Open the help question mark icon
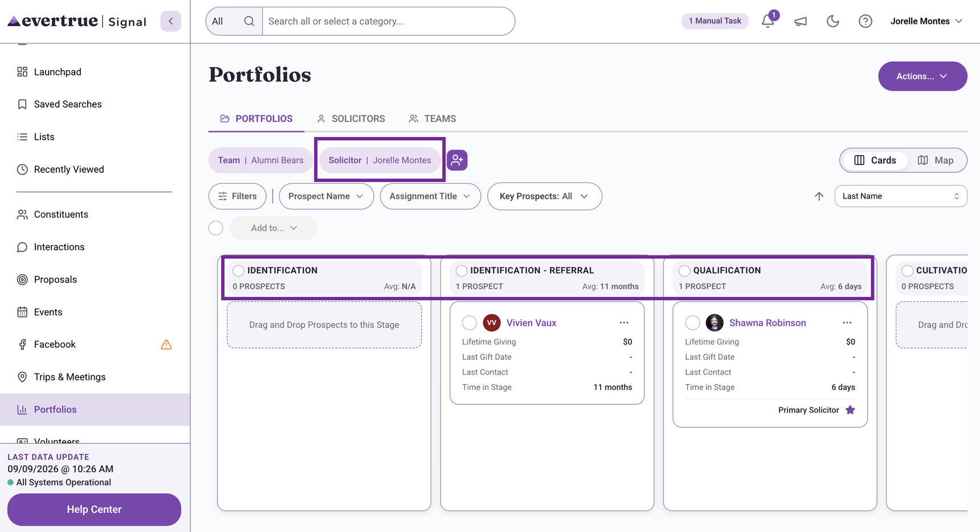The height and width of the screenshot is (532, 980). coord(865,22)
